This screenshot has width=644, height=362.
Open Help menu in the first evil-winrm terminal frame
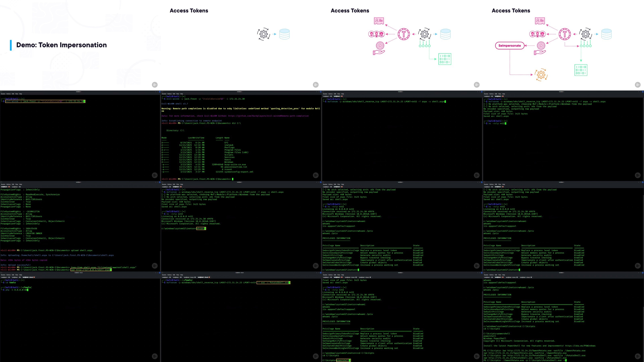click(x=21, y=94)
